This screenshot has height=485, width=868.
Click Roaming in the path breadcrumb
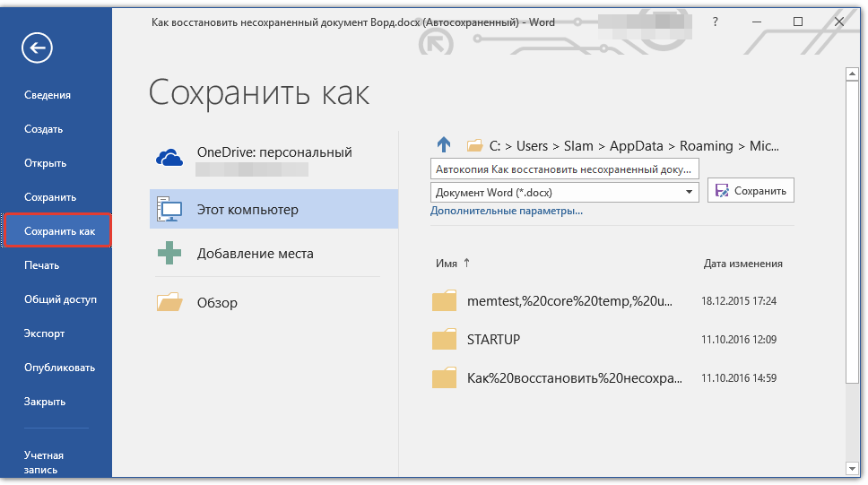[x=707, y=145]
